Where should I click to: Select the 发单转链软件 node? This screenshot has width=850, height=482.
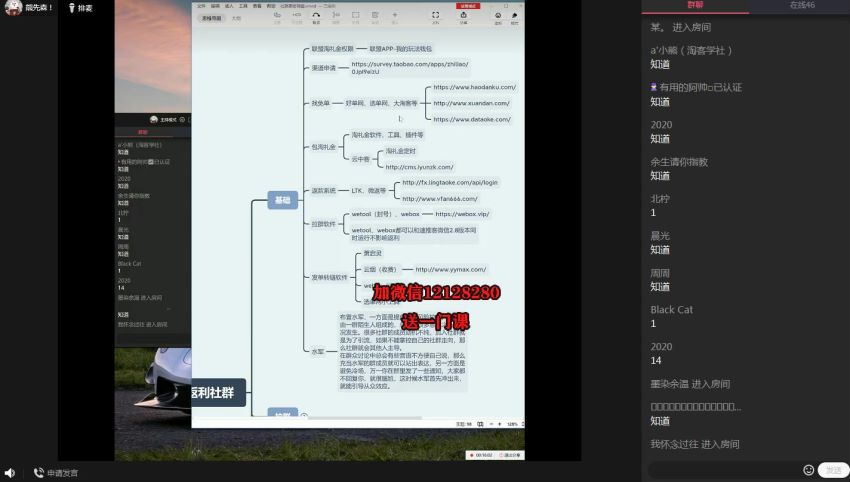(329, 278)
